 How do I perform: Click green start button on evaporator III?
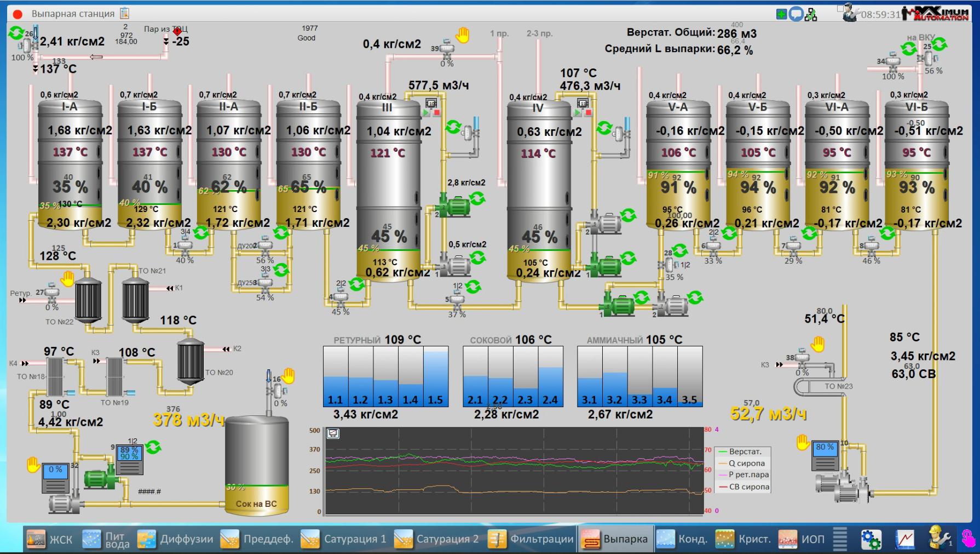point(426,112)
